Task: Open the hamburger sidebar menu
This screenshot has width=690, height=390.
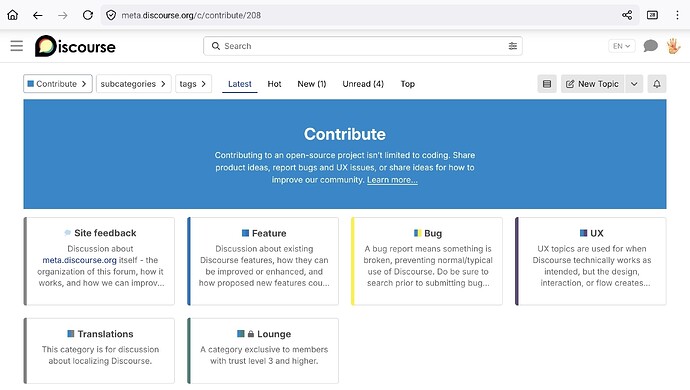Action: click(x=17, y=46)
